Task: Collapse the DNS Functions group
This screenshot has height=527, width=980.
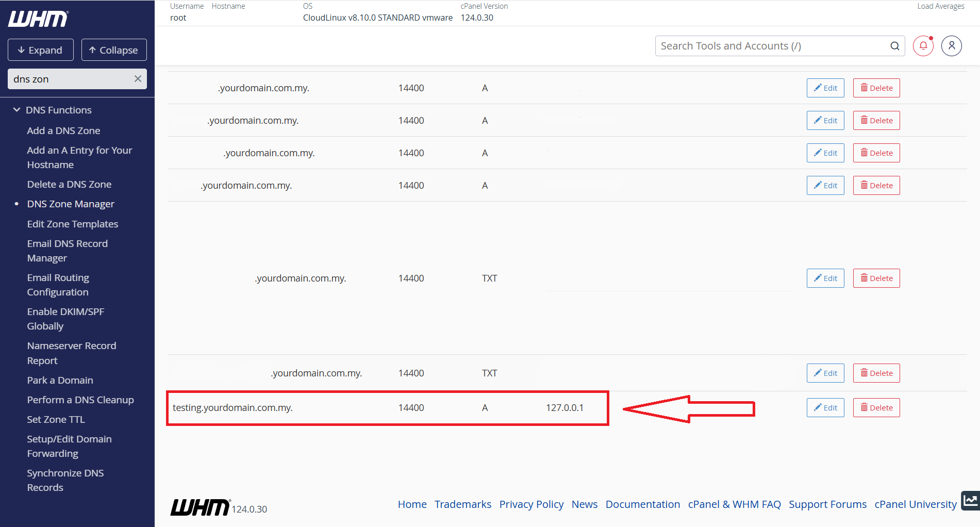Action: pyautogui.click(x=17, y=110)
